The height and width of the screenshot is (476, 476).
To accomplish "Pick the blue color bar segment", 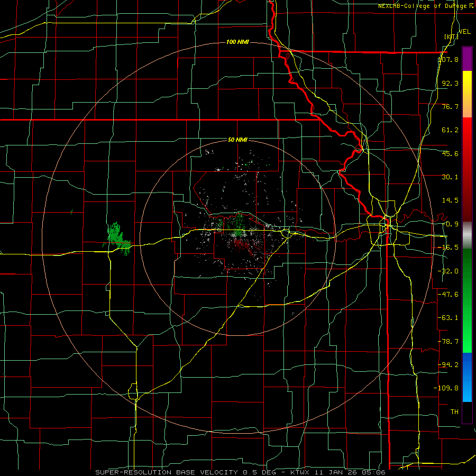I will tap(467, 377).
